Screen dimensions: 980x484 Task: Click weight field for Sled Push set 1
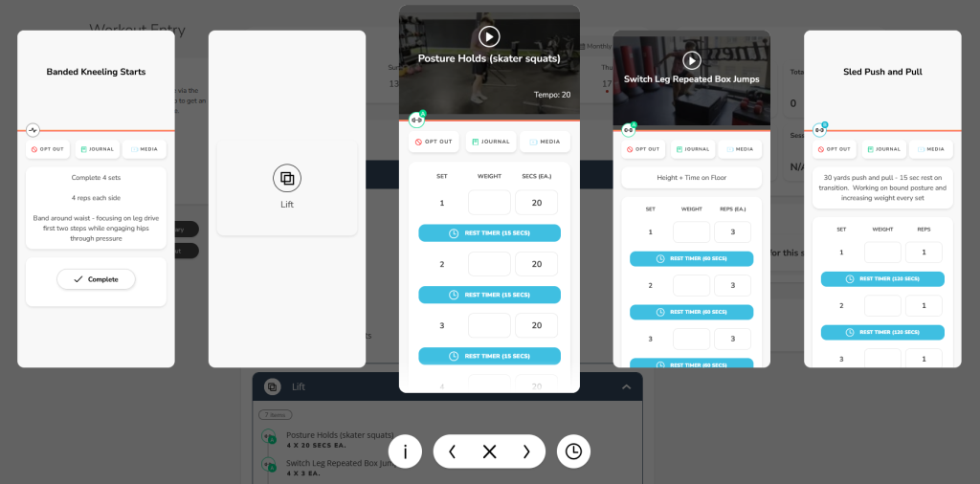882,253
